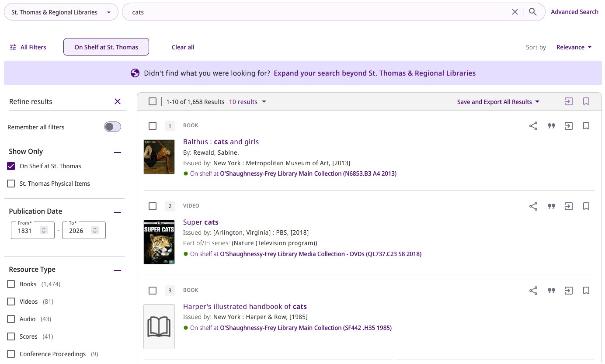Image resolution: width=605 pixels, height=364 pixels.
Task: Click the Advanced Search link
Action: click(574, 12)
